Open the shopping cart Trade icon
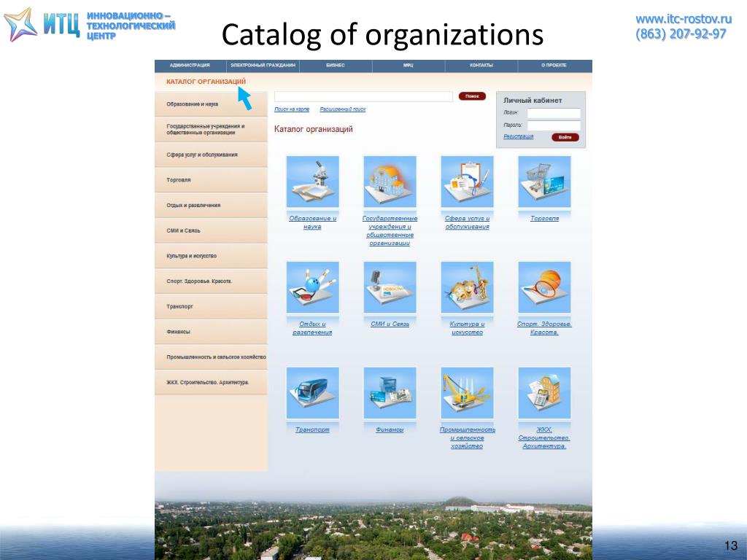Viewport: 747px width, 560px height. (544, 182)
